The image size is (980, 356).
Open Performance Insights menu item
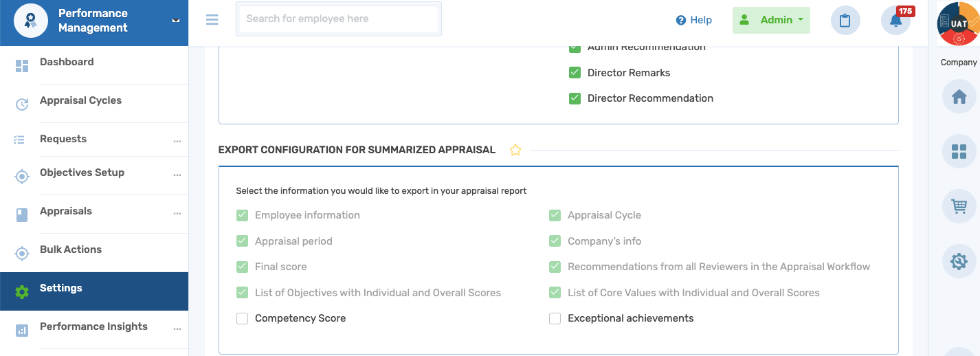94,330
